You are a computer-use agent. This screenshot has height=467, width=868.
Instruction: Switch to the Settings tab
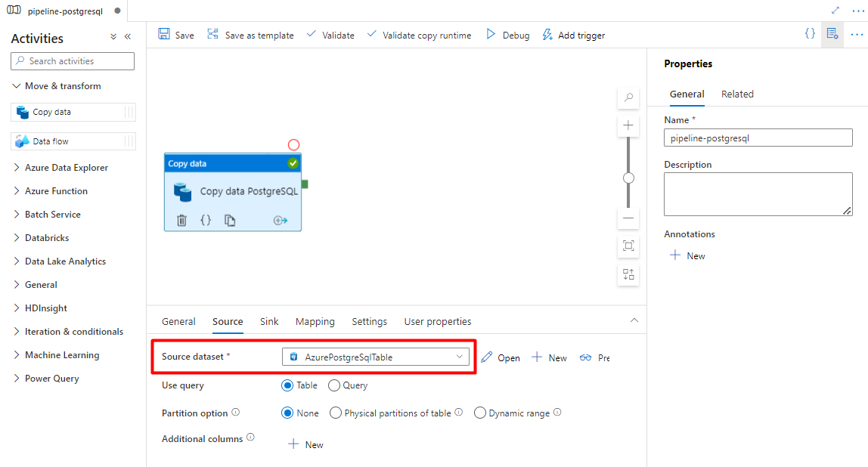tap(369, 321)
